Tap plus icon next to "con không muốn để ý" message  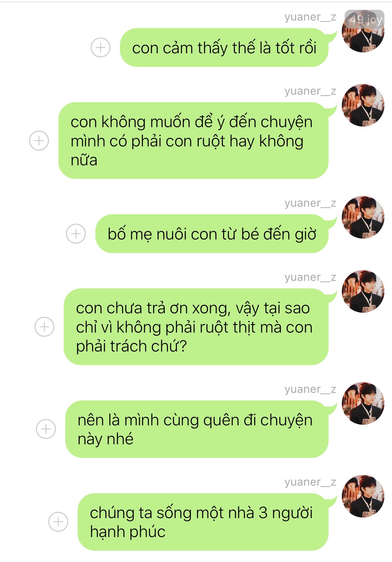[39, 140]
